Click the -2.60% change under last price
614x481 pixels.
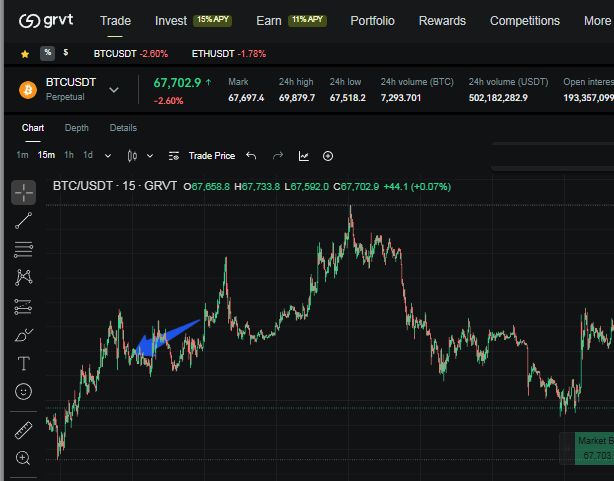point(168,101)
